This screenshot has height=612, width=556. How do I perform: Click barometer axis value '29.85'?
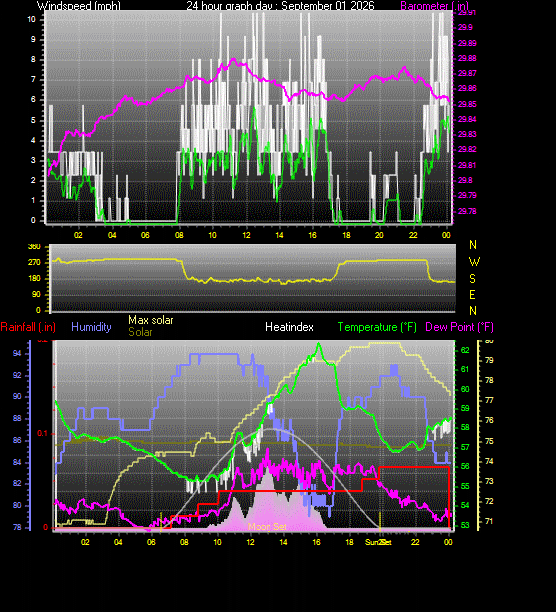click(x=467, y=104)
